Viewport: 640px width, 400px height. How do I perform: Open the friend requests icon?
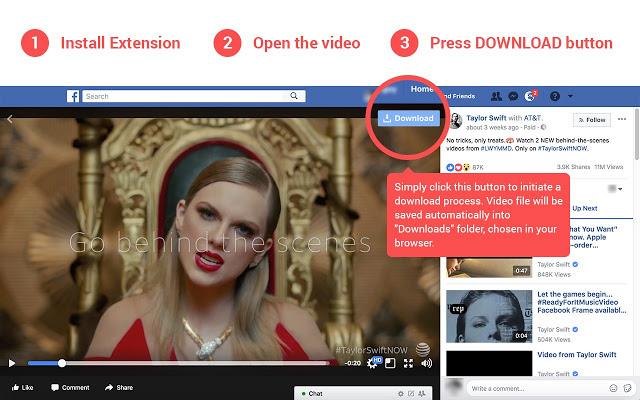496,96
